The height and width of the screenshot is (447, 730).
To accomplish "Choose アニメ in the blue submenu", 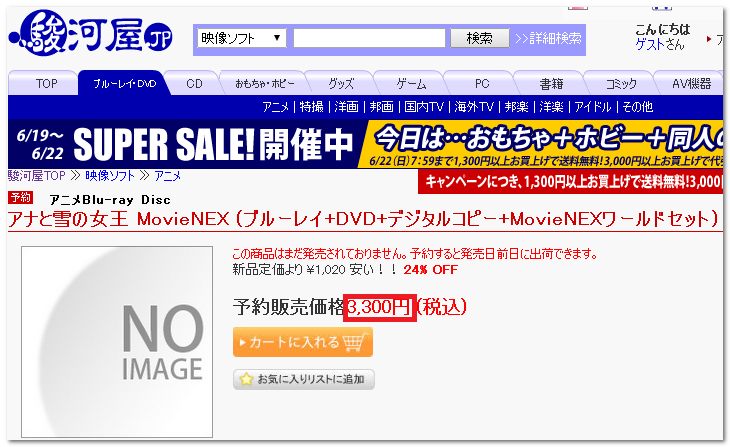I will (276, 107).
